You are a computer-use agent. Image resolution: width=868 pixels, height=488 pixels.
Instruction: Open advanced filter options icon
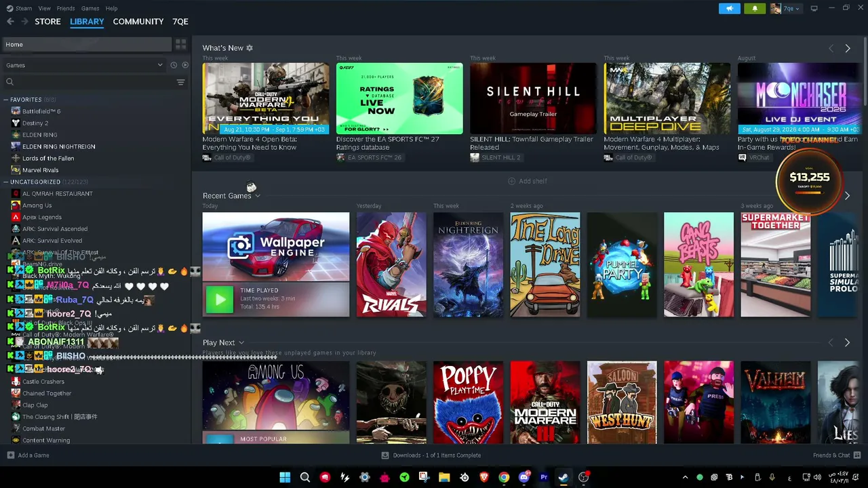tap(180, 82)
